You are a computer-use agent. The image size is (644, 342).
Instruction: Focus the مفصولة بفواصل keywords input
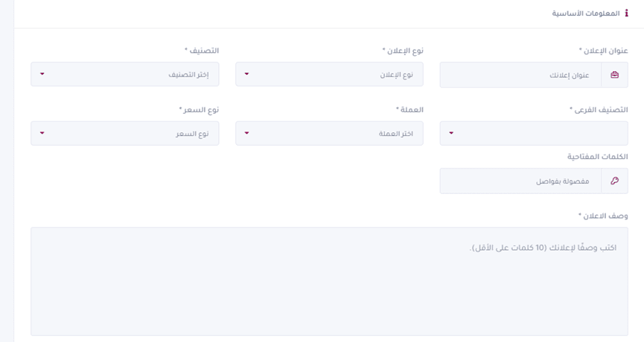521,181
